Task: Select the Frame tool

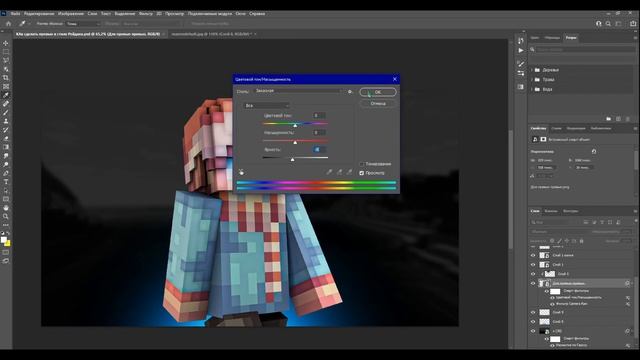Action: pos(6,87)
